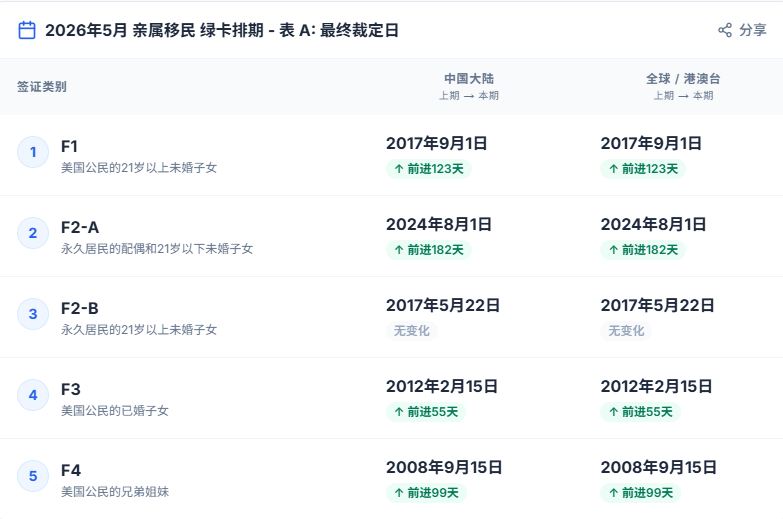
Task: Click F1 中国大陆 前进123天 badge
Action: tap(428, 169)
